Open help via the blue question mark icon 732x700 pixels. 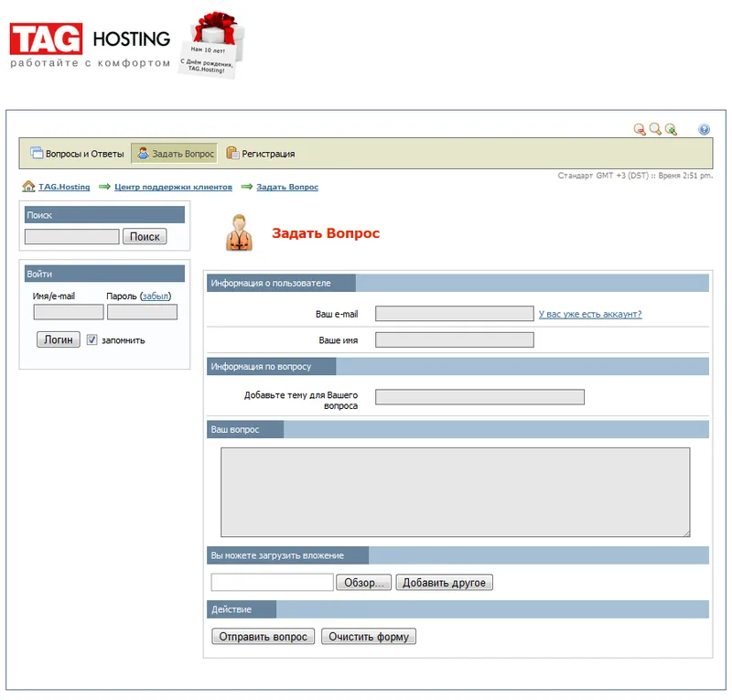click(704, 129)
